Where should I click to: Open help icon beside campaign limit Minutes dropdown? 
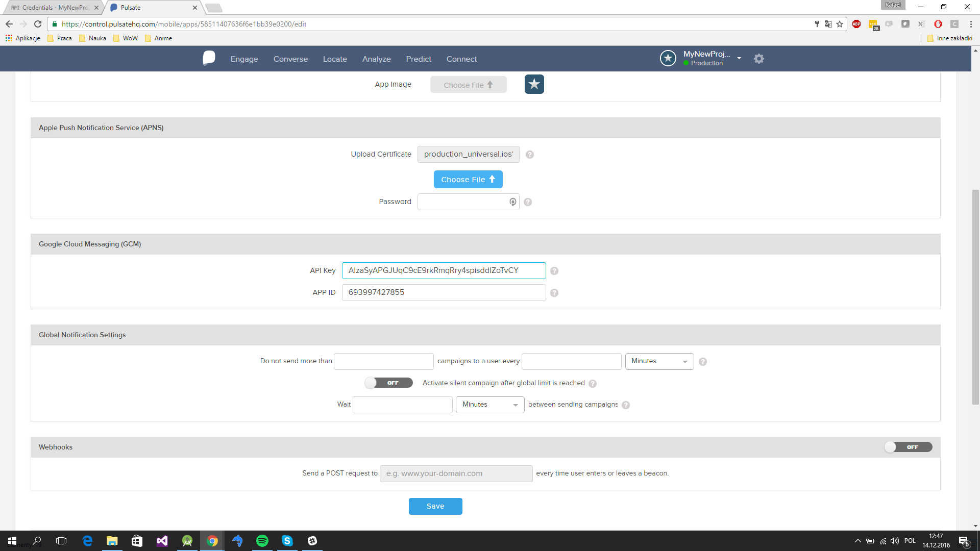[x=703, y=362]
